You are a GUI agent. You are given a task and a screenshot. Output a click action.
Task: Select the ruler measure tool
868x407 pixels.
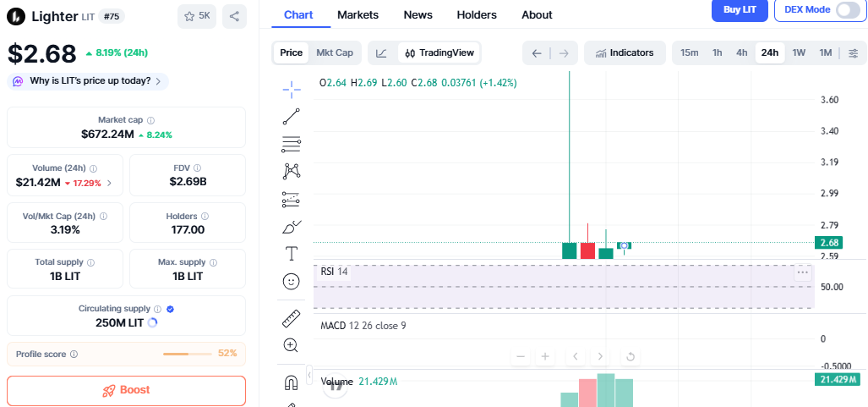point(292,318)
